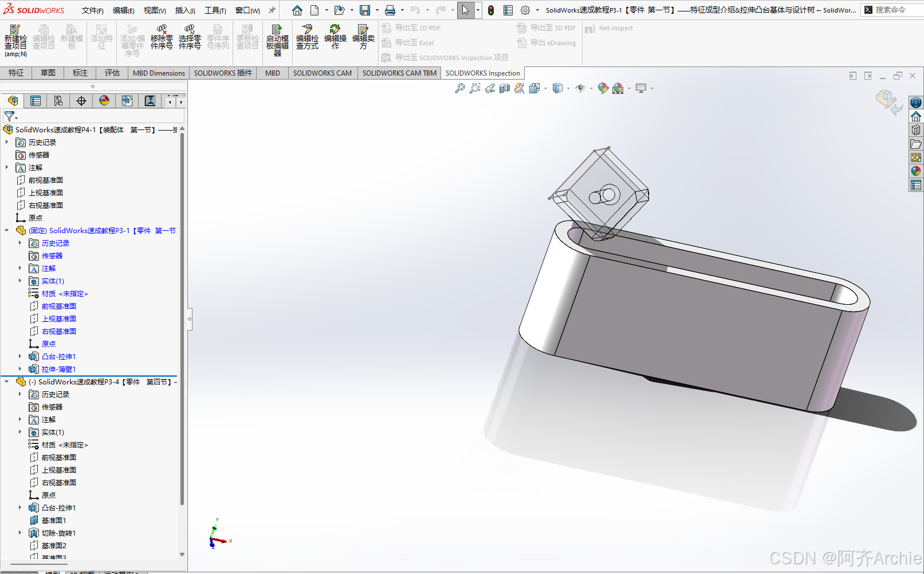Switch to SOLIDWORKS 插件 tab

click(223, 73)
